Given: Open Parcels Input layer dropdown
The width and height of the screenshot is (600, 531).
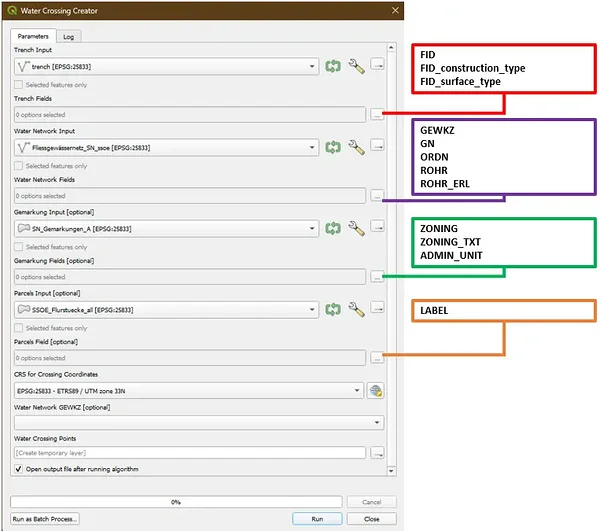Looking at the screenshot, I should (x=166, y=310).
